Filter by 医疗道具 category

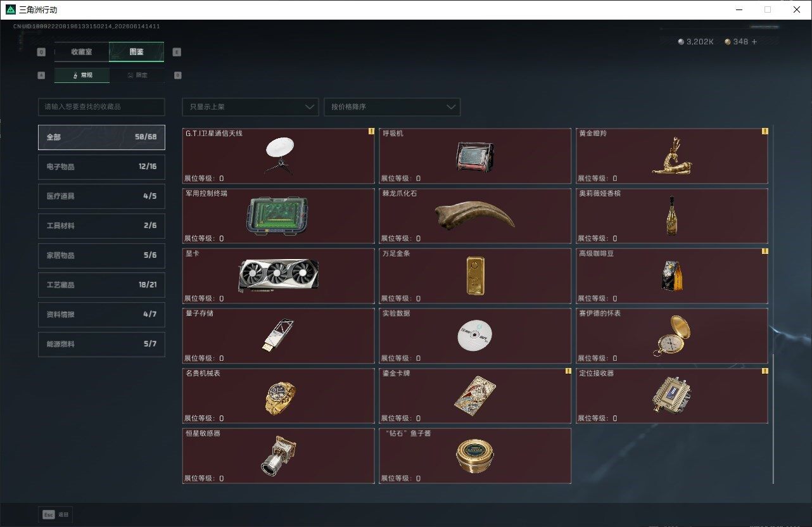[101, 196]
